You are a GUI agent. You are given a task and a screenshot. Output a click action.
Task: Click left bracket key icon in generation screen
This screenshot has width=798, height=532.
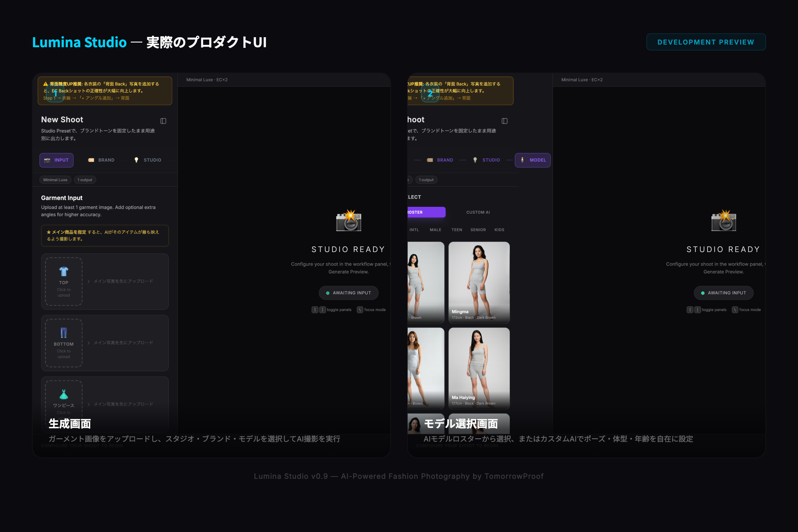point(315,310)
